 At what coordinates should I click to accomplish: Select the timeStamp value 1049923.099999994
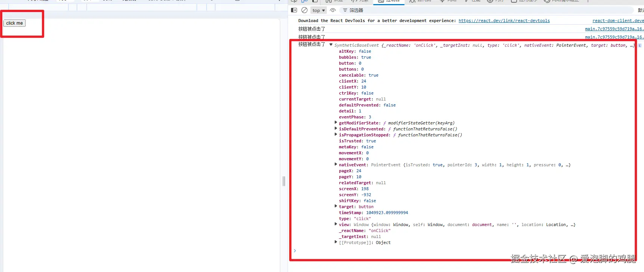tap(387, 213)
